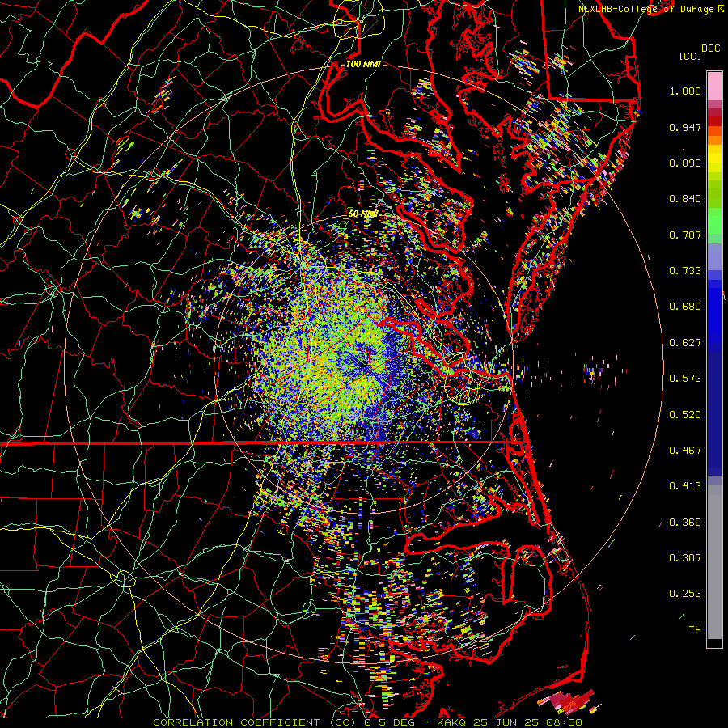Viewport: 728px width, 728px height.
Task: Select the 0.307 scale value
Action: click(x=685, y=558)
